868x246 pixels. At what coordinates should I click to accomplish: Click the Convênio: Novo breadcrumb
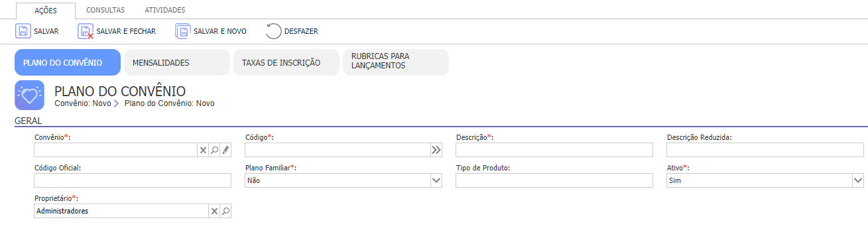tap(83, 103)
